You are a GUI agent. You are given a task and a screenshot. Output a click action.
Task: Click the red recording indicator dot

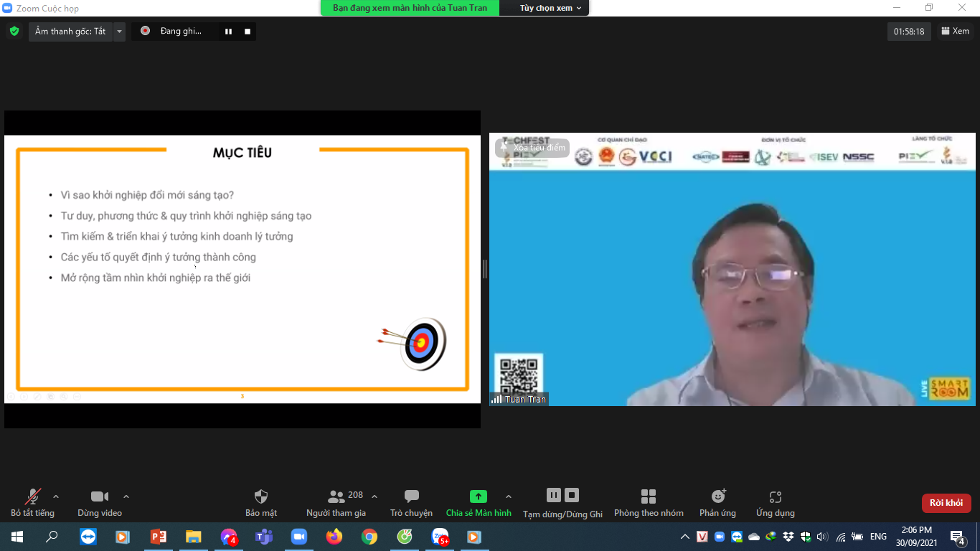click(x=145, y=31)
